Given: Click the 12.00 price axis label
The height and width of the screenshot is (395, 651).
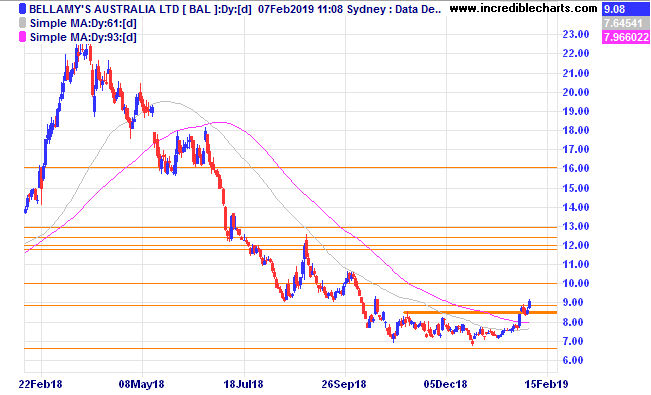Looking at the screenshot, I should [575, 245].
